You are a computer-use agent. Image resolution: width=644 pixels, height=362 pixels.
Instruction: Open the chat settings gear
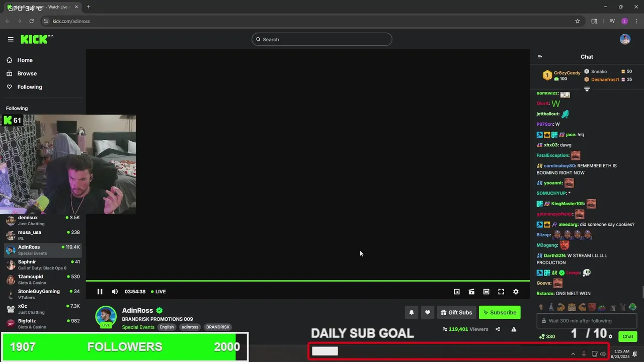pos(610,337)
